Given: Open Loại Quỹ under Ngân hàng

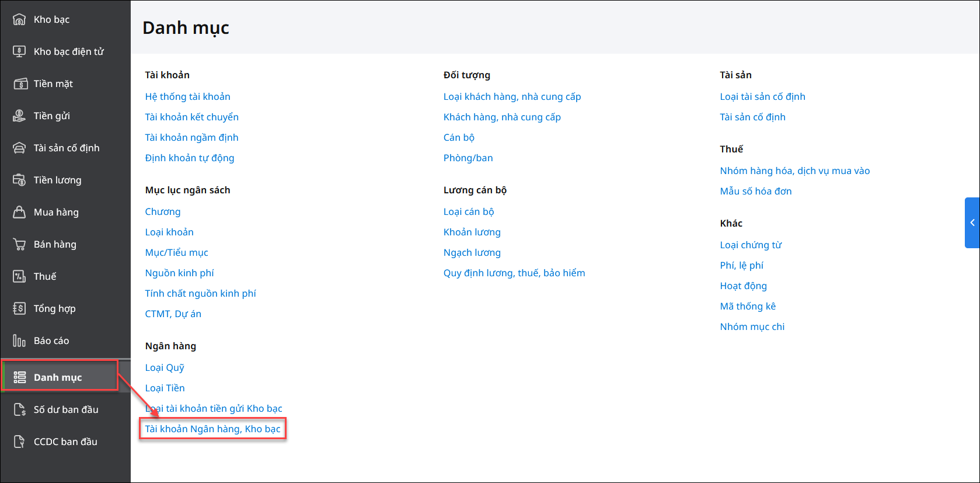Looking at the screenshot, I should [x=165, y=367].
